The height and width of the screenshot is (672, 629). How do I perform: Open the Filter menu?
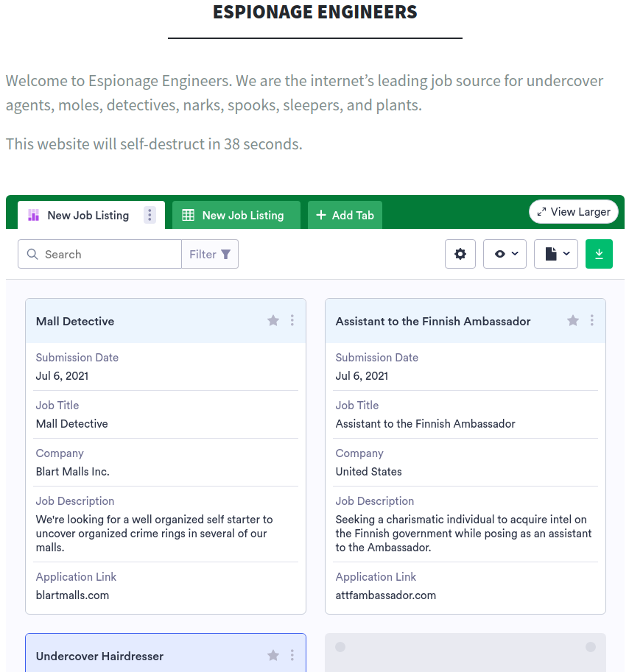[x=210, y=254]
